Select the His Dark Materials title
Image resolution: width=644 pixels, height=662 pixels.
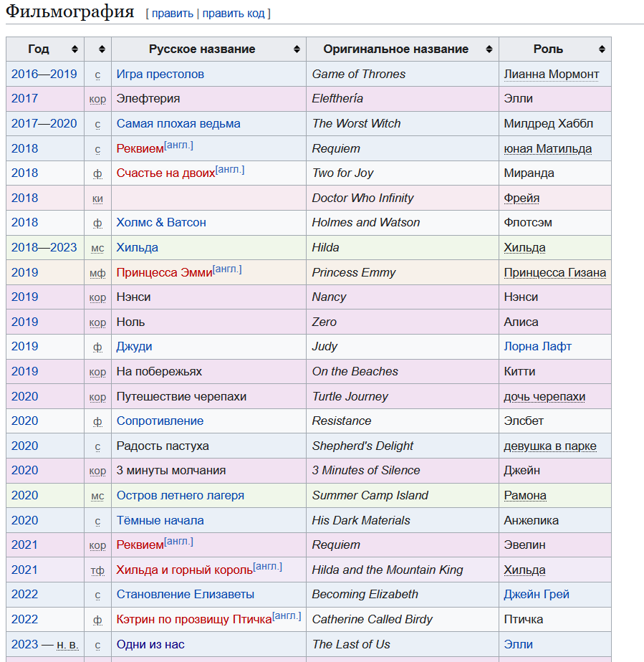(361, 521)
